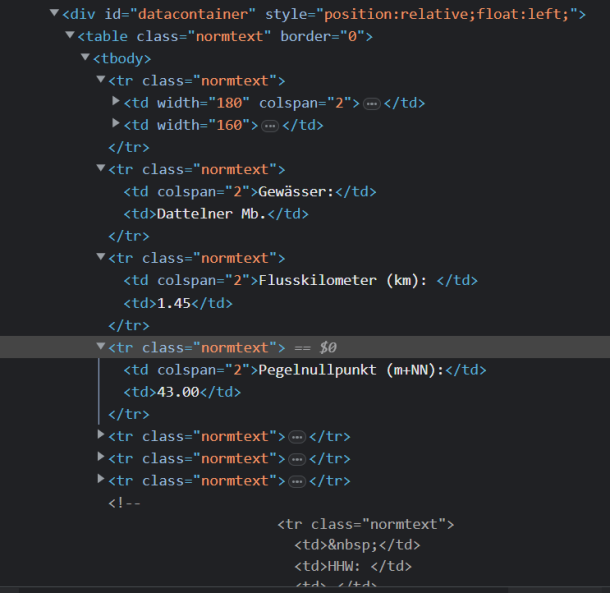Click ellipsis badge of first collapsed tr after Pegelnullpunkt

296,437
